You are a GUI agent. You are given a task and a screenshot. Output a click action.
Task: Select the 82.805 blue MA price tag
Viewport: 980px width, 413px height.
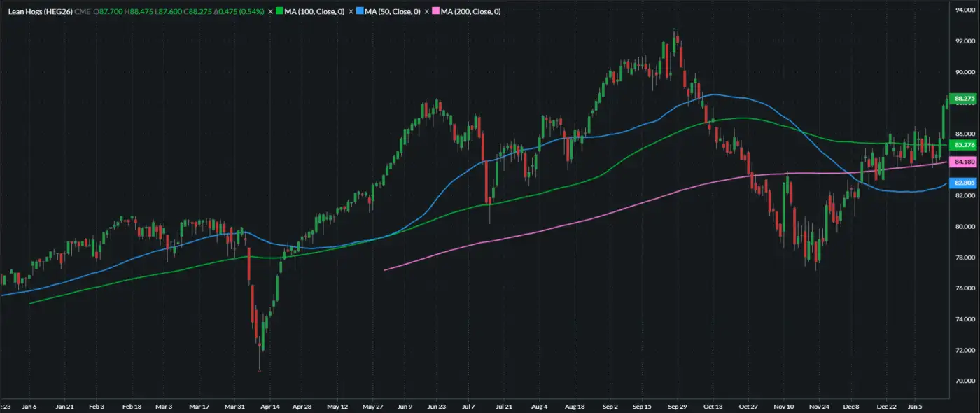click(x=964, y=183)
